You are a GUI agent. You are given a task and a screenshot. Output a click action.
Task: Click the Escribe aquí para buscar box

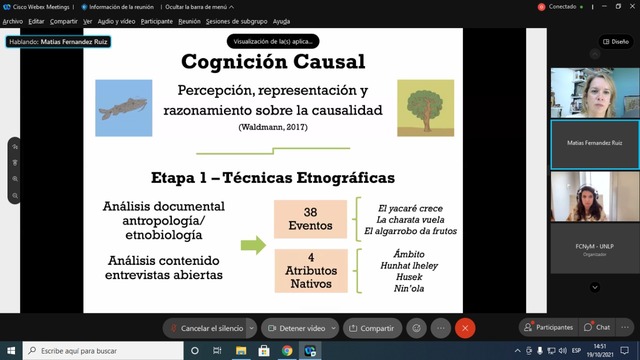point(103,351)
